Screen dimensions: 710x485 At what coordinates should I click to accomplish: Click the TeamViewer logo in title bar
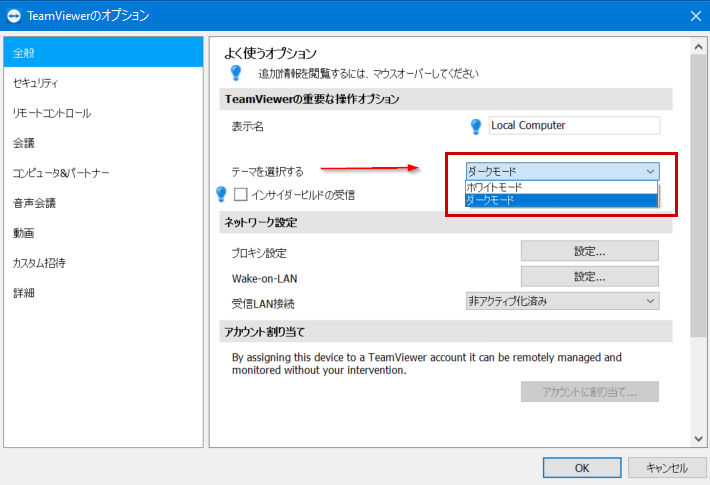[14, 16]
